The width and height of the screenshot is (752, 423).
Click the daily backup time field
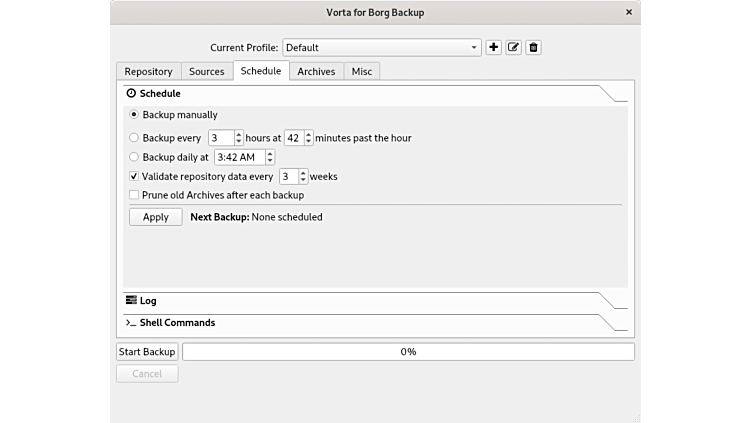tap(239, 157)
